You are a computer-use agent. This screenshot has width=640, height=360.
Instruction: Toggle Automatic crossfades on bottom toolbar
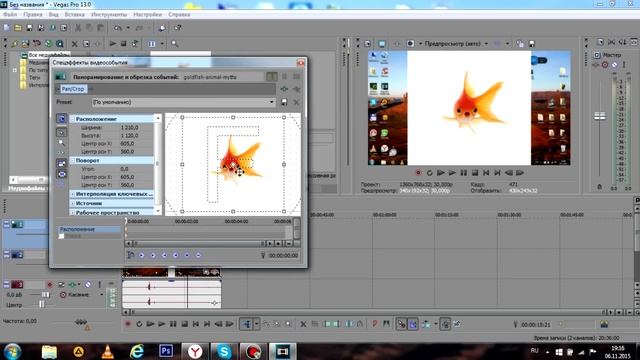413,324
